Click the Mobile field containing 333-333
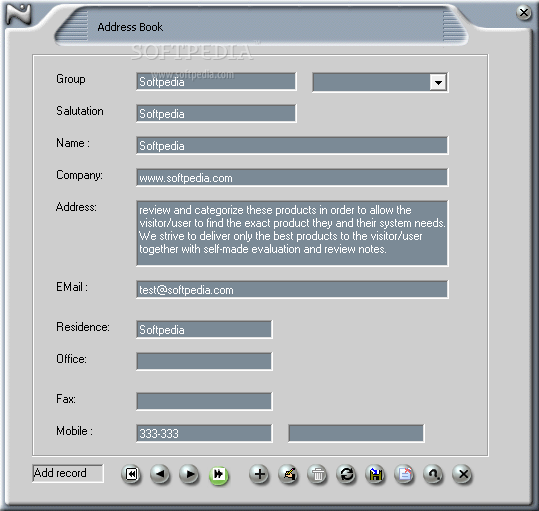The width and height of the screenshot is (539, 511). coord(204,433)
